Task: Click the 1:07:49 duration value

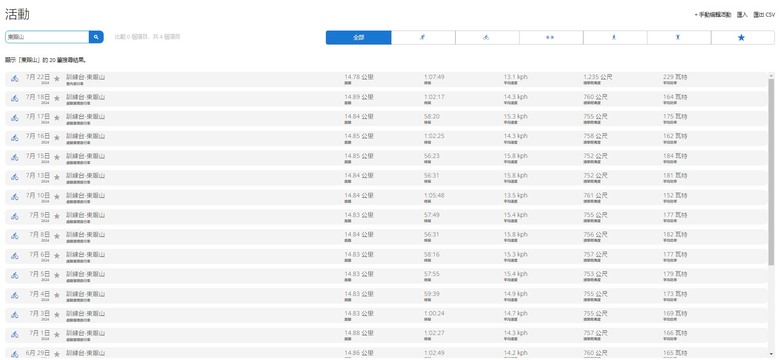Action: [x=434, y=77]
